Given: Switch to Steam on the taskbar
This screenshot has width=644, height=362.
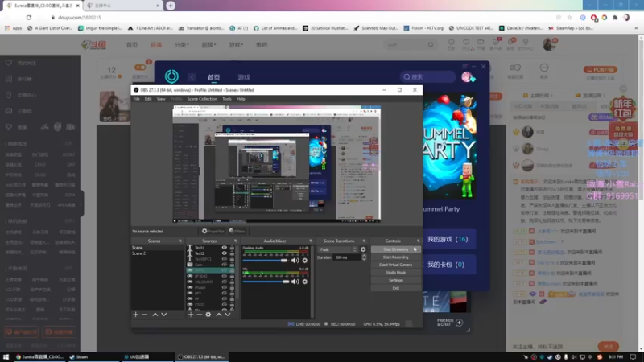Looking at the screenshot, I should 79,356.
